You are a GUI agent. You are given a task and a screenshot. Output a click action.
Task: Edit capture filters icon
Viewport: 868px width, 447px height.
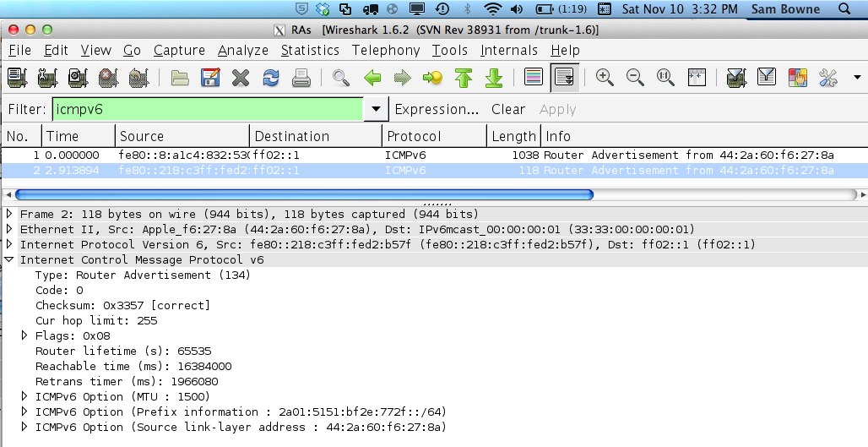coord(736,77)
